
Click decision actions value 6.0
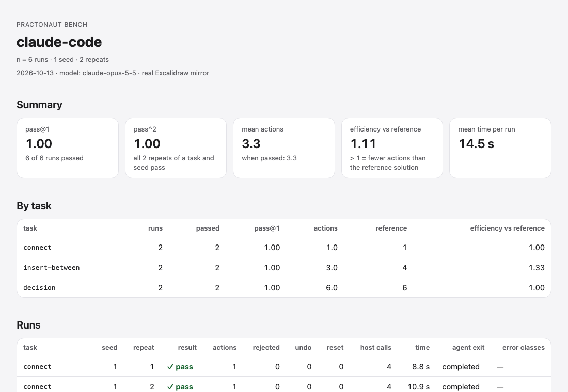tap(332, 288)
